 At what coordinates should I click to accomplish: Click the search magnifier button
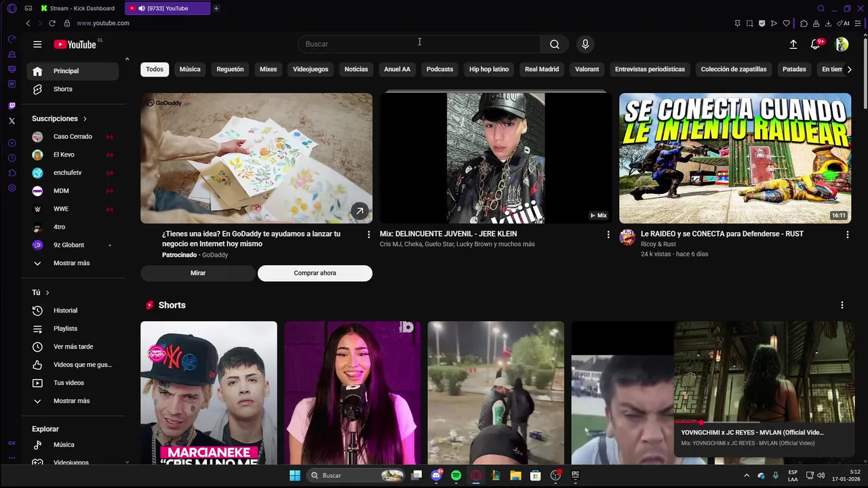pos(555,44)
